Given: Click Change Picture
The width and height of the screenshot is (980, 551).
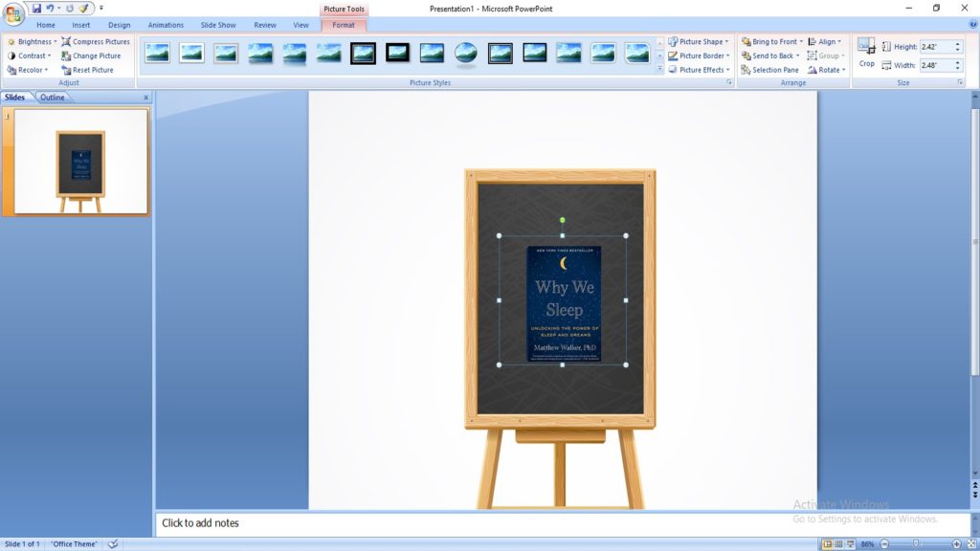Looking at the screenshot, I should point(91,55).
